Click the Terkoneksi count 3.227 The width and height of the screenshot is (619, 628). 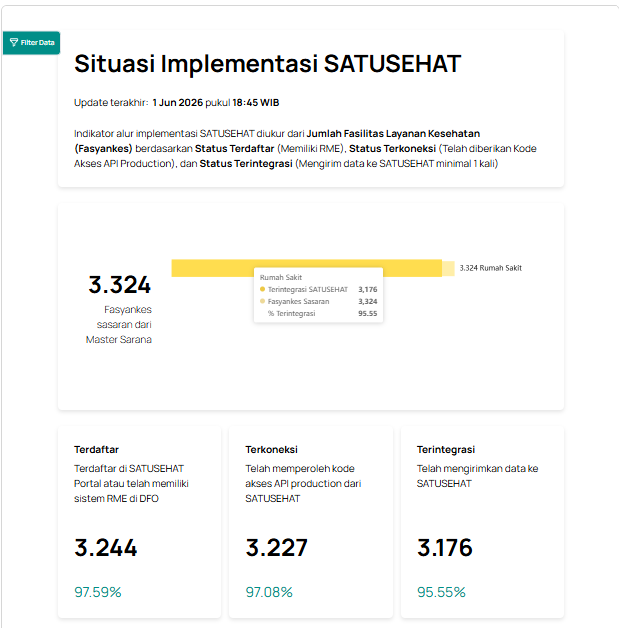(277, 547)
